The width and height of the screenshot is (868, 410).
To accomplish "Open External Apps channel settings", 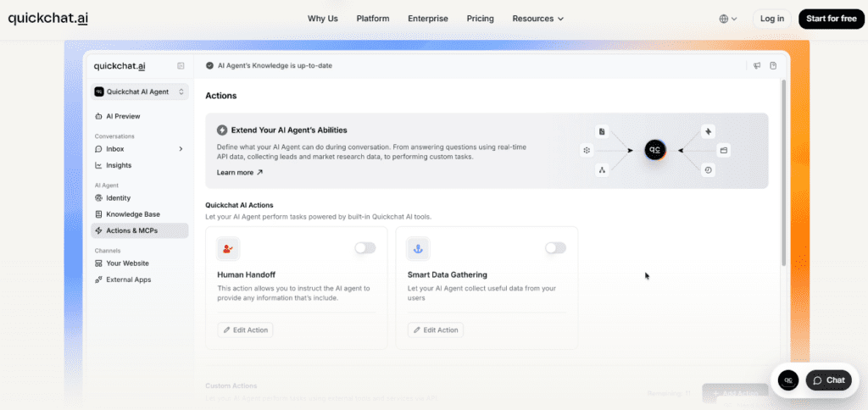I will coord(140,280).
